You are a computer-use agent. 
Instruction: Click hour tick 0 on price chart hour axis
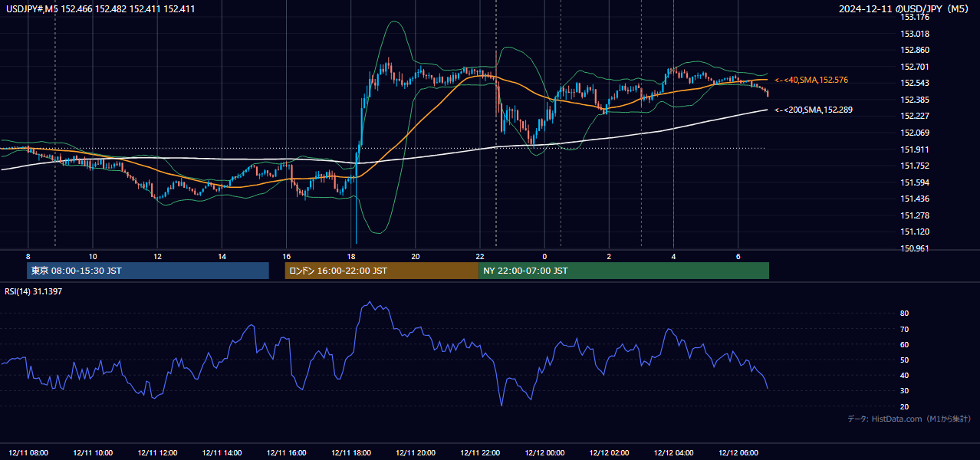[x=544, y=256]
